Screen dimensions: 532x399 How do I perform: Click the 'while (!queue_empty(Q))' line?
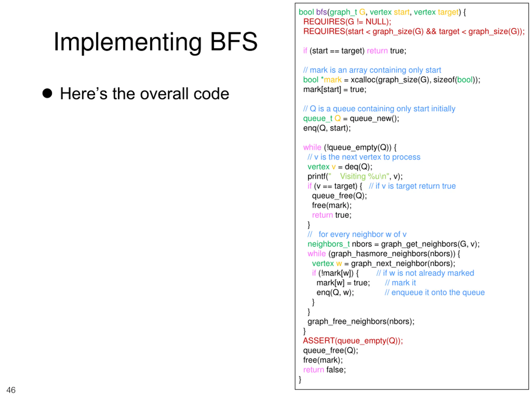click(350, 147)
